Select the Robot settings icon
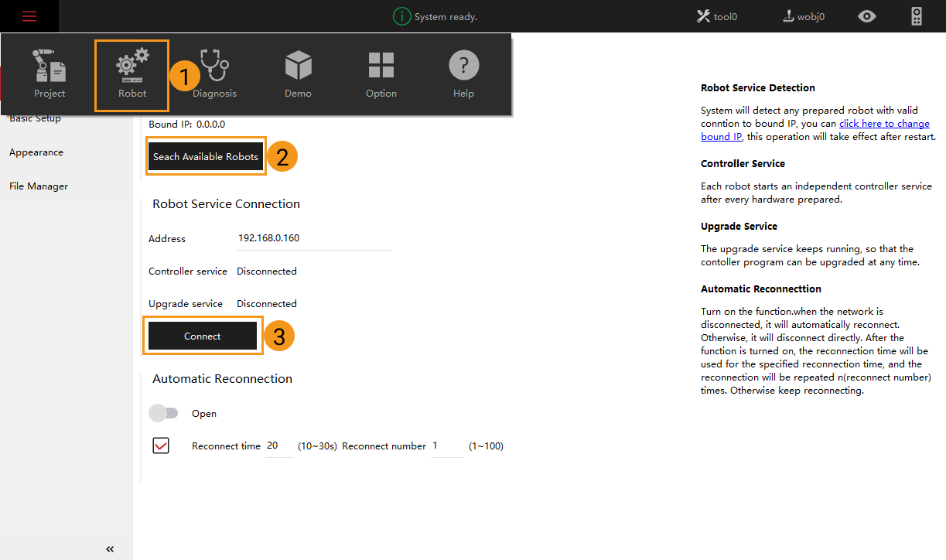The height and width of the screenshot is (560, 946). pyautogui.click(x=132, y=73)
